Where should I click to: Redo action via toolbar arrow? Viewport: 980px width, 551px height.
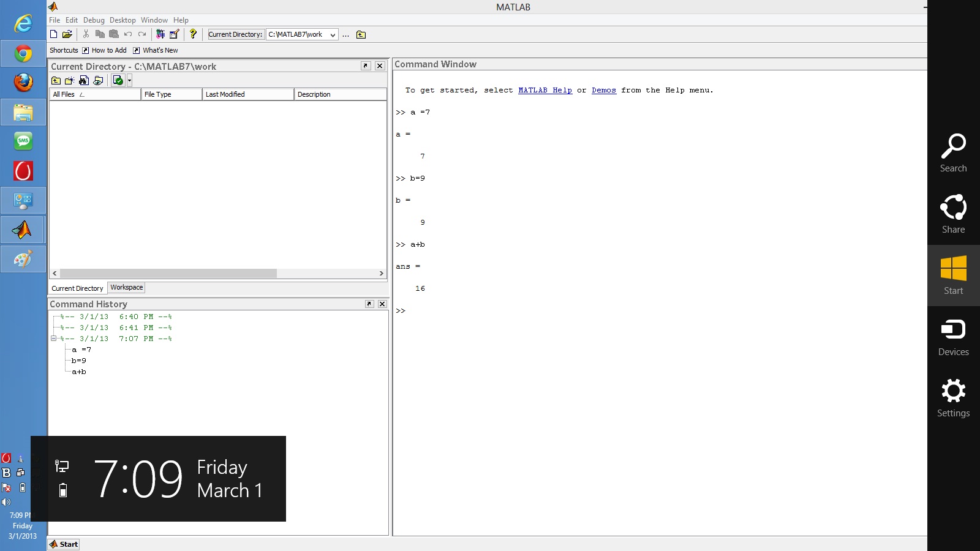click(142, 34)
